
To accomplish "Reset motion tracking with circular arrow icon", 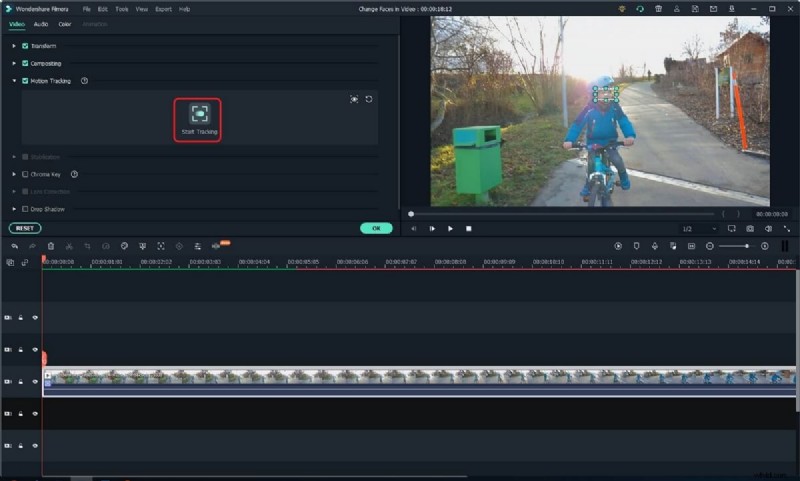I will [x=369, y=99].
